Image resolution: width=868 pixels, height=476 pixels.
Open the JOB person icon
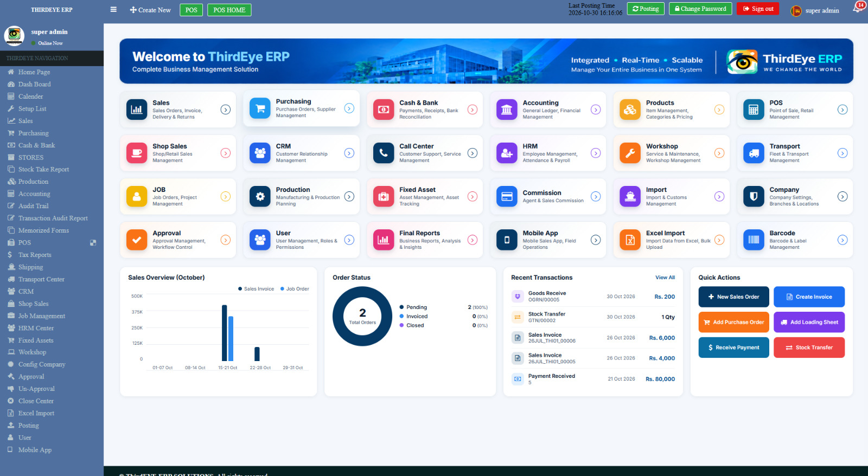click(137, 196)
